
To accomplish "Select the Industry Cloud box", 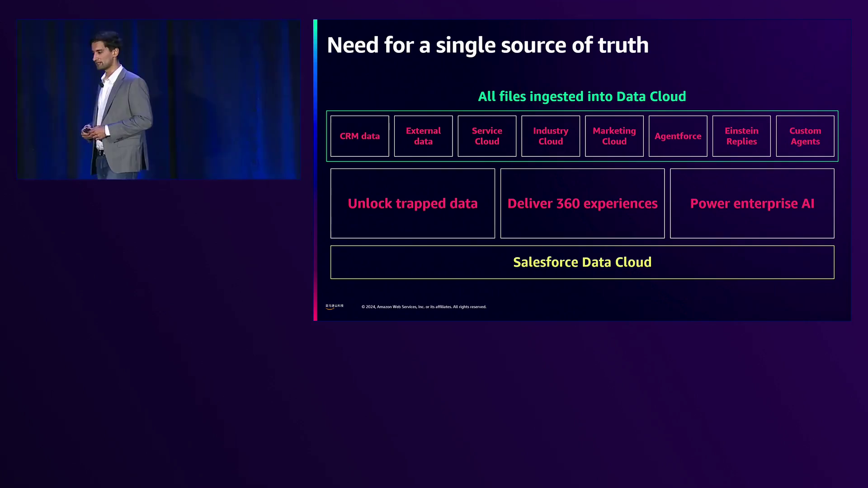I will [x=551, y=136].
